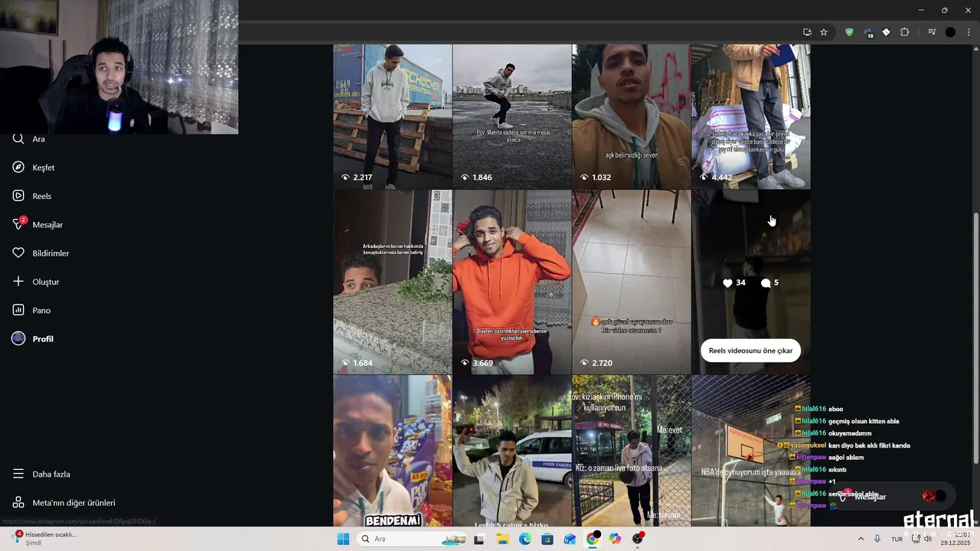Open weather widget Hissedilen sıcaklık
The image size is (980, 551).
[x=46, y=538]
